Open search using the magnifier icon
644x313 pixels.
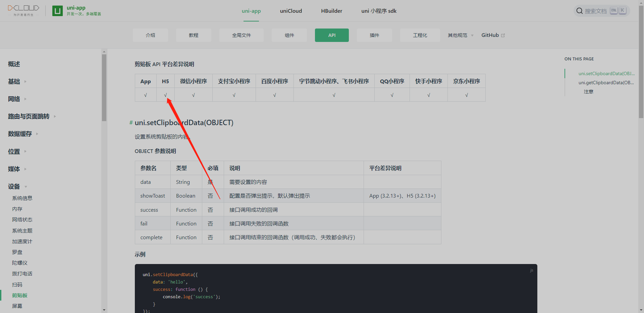pos(579,10)
